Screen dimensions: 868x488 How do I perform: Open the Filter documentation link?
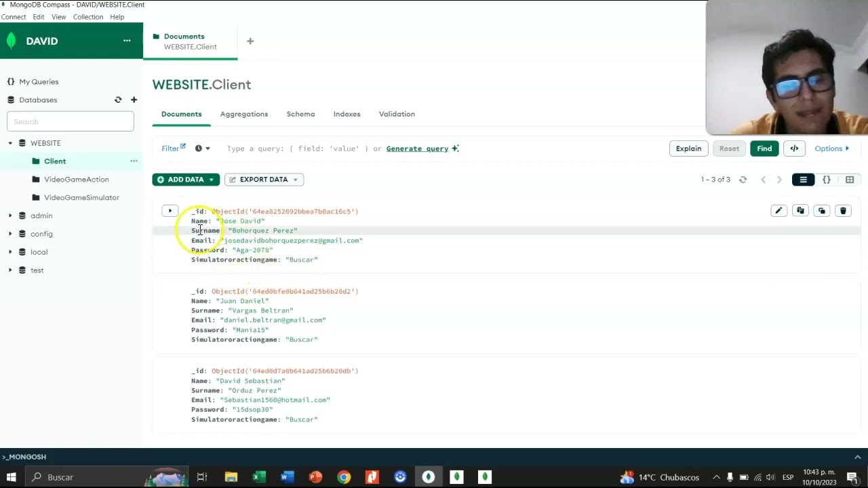coord(174,148)
